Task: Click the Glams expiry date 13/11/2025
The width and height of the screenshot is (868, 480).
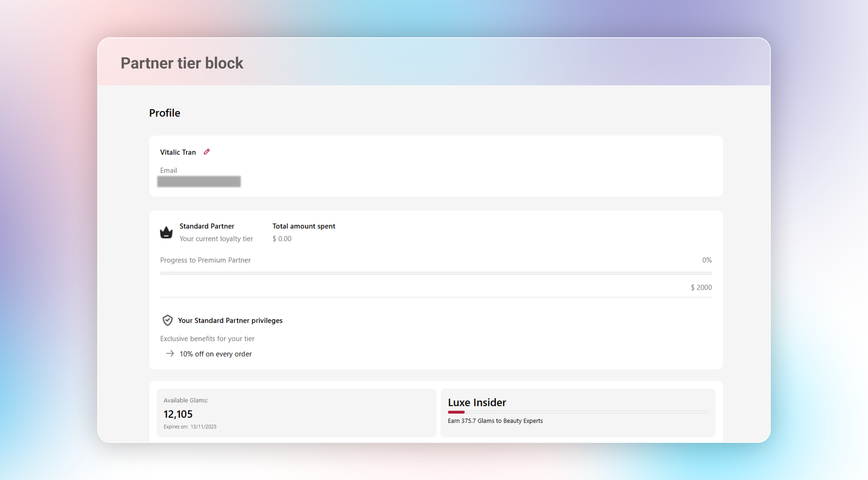Action: [203, 426]
